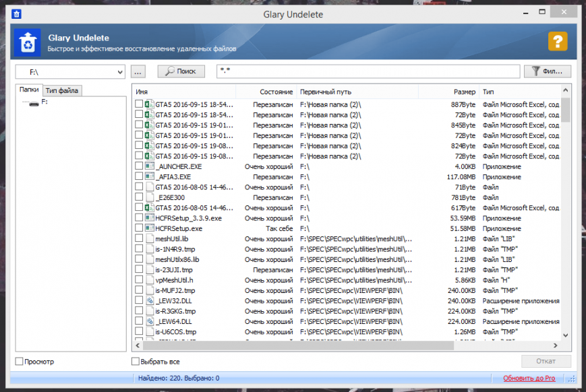Click the horizontal scrollbar thumb

298,346
